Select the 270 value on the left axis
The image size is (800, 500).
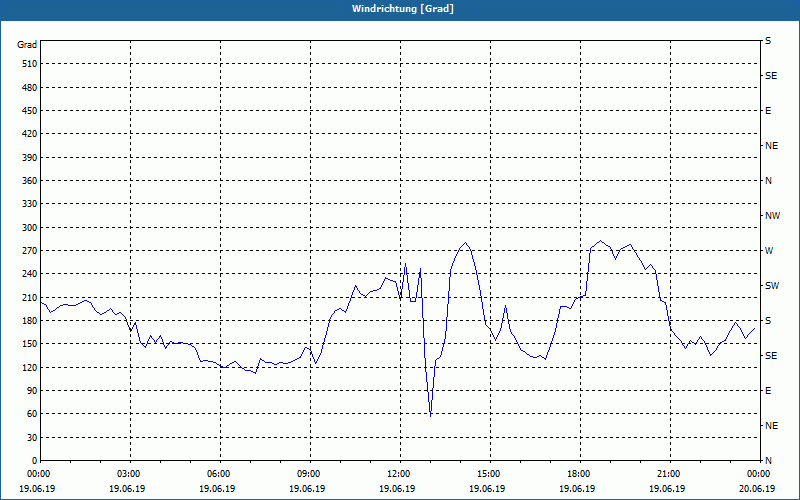pos(30,251)
